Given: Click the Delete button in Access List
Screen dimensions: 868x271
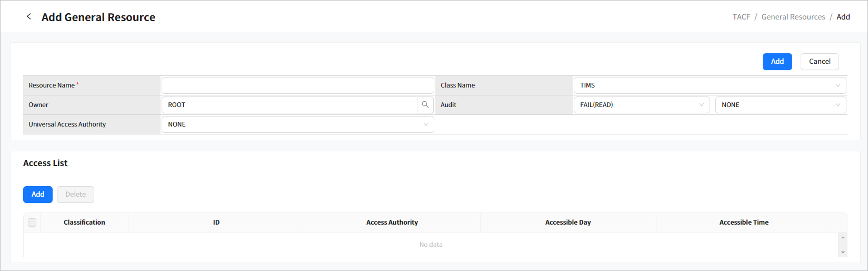Looking at the screenshot, I should tap(75, 195).
